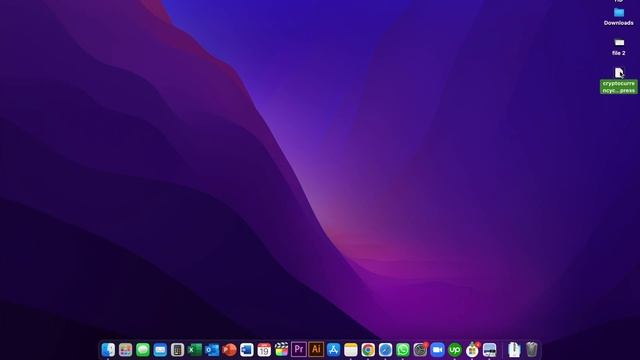Open the zip archive stack in Dock
Image resolution: width=640 pixels, height=360 pixels.
click(x=514, y=350)
